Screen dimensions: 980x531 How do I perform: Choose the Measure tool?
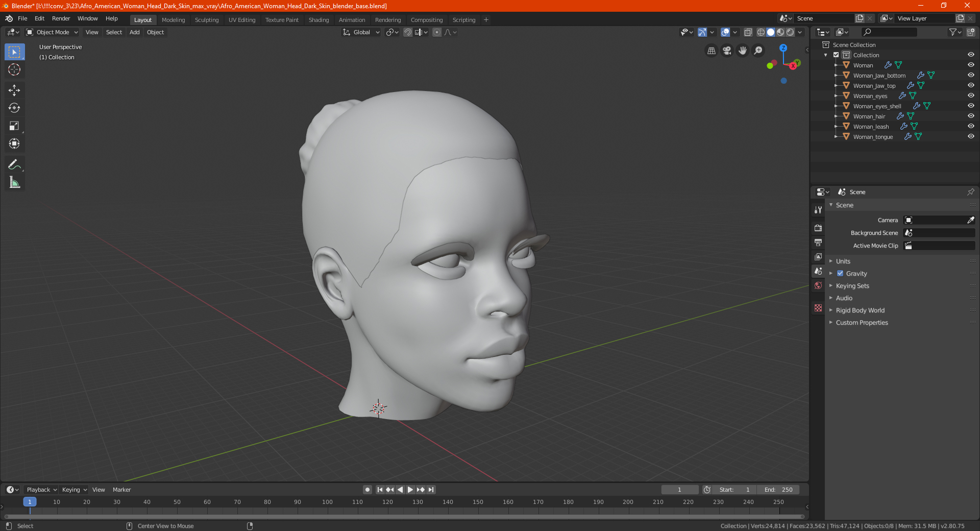14,182
